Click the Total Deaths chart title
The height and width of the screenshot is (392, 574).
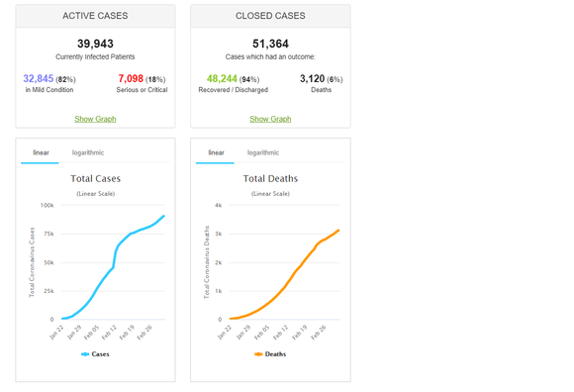click(270, 178)
